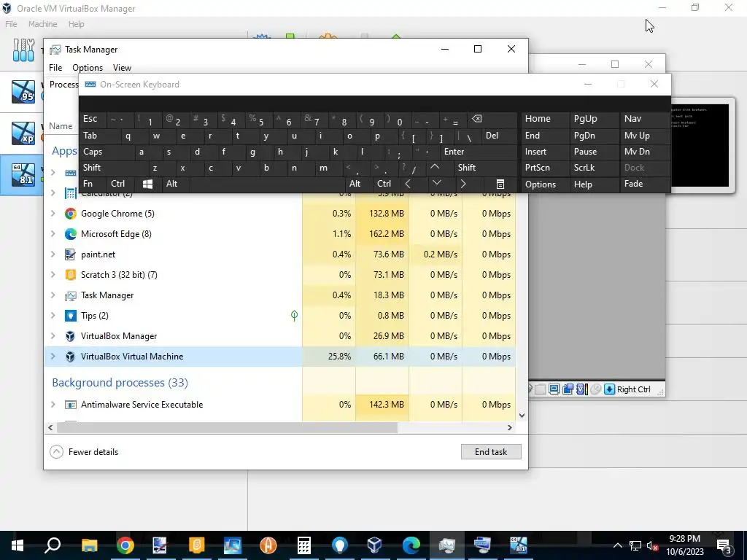Open Calculator from the taskbar

[304, 545]
